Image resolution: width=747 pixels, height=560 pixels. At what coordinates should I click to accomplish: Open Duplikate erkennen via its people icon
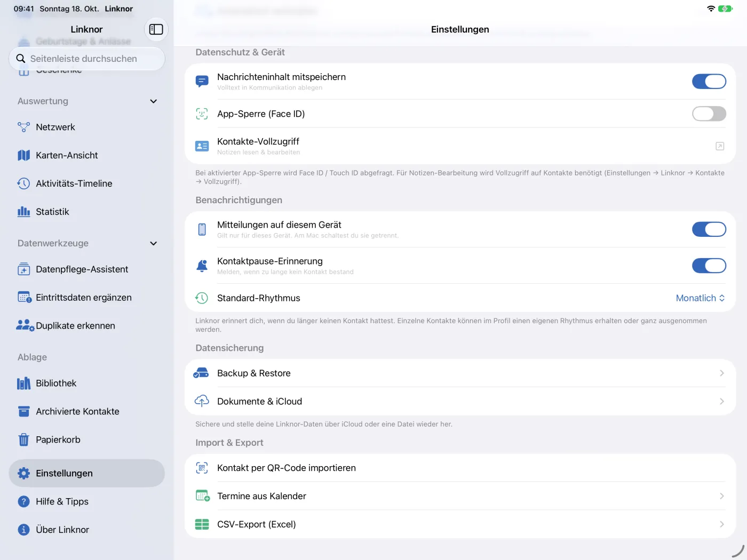click(x=25, y=326)
